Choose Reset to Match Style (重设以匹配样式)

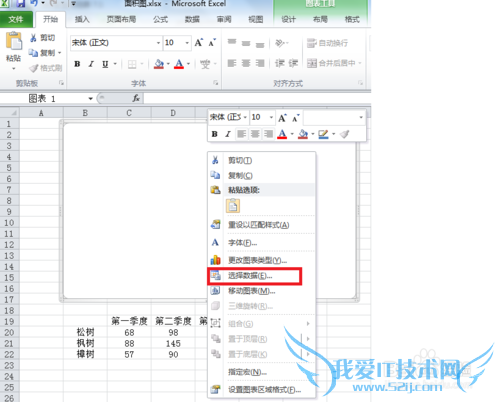click(x=262, y=225)
